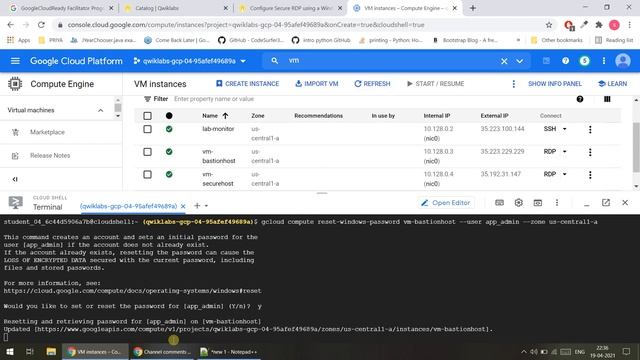Select the vm-bastionhost instance checkbox
640x360 pixels.
click(x=147, y=152)
